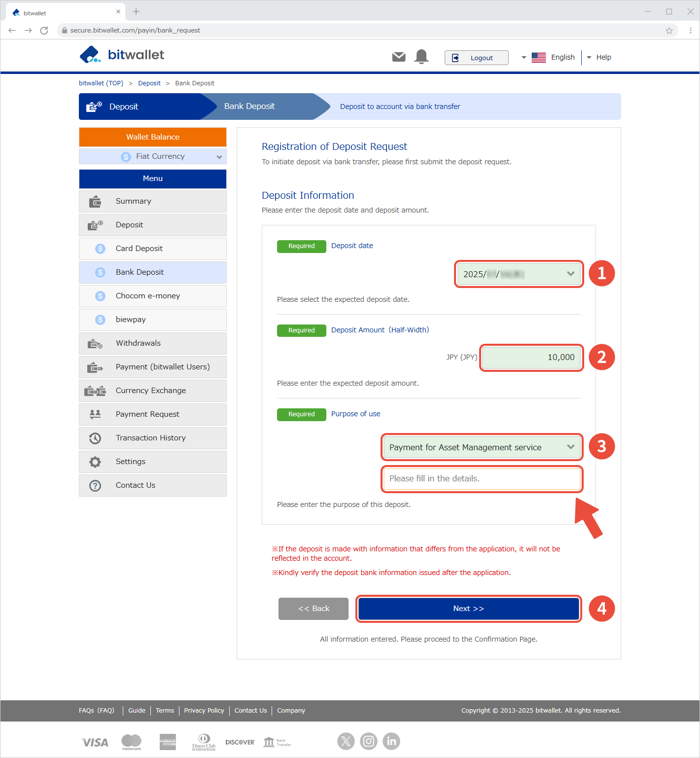The width and height of the screenshot is (700, 758).
Task: Bookmark this page with star icon
Action: (x=669, y=31)
